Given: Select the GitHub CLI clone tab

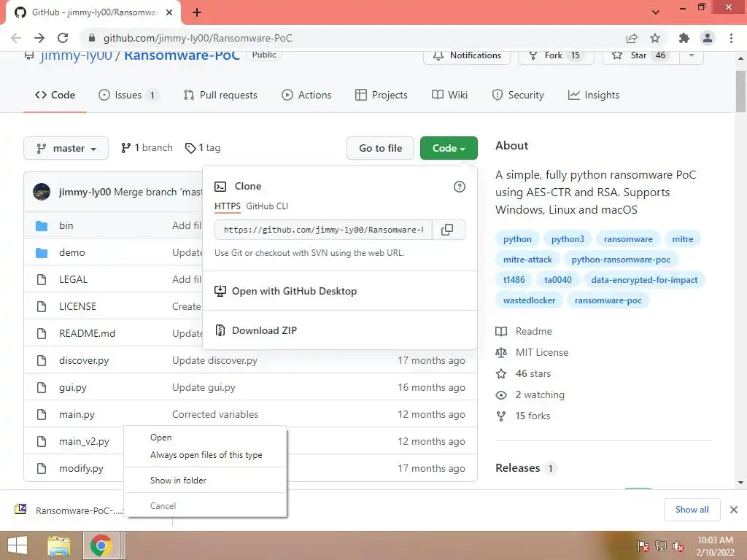Looking at the screenshot, I should (x=267, y=206).
